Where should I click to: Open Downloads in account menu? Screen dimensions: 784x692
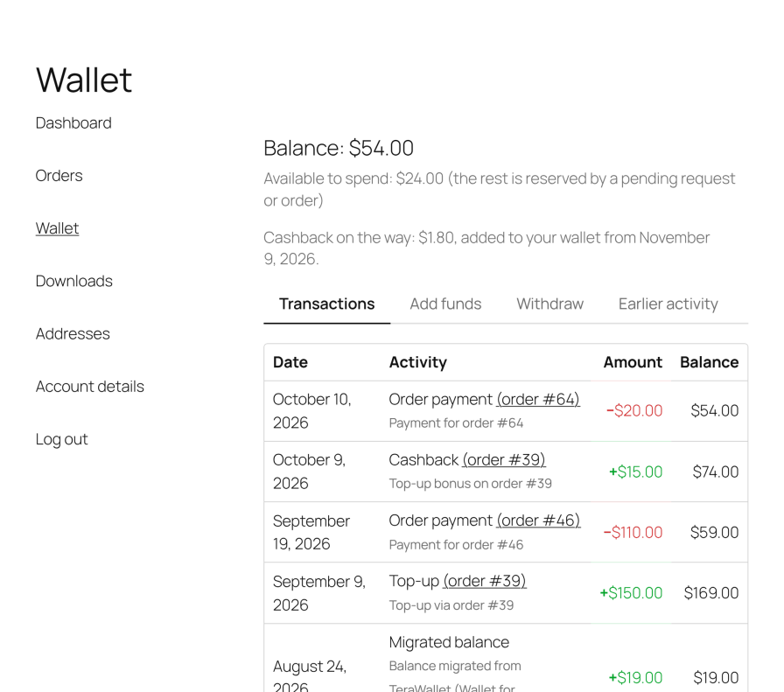click(x=74, y=281)
